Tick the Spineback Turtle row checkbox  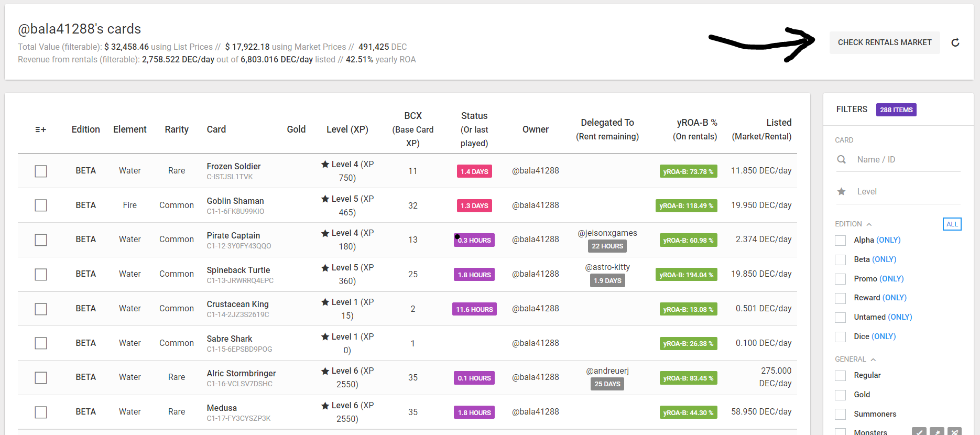point(41,274)
